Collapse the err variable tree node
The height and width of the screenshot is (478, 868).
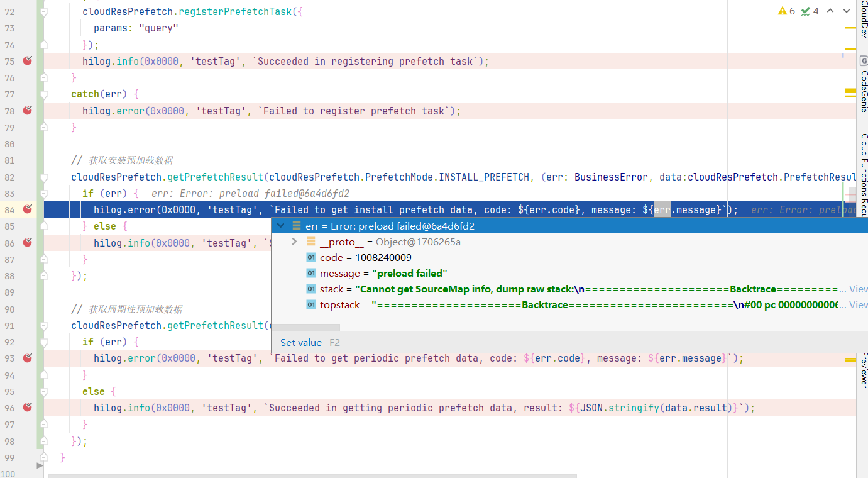point(281,226)
